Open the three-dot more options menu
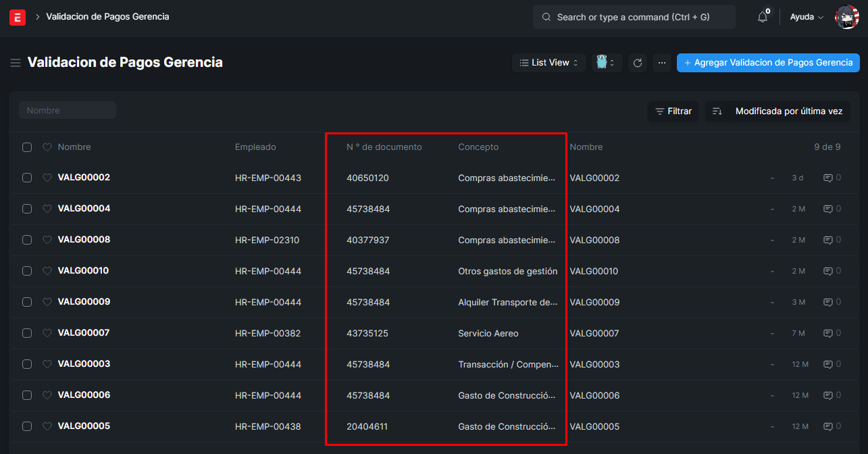The width and height of the screenshot is (868, 454). pyautogui.click(x=662, y=63)
